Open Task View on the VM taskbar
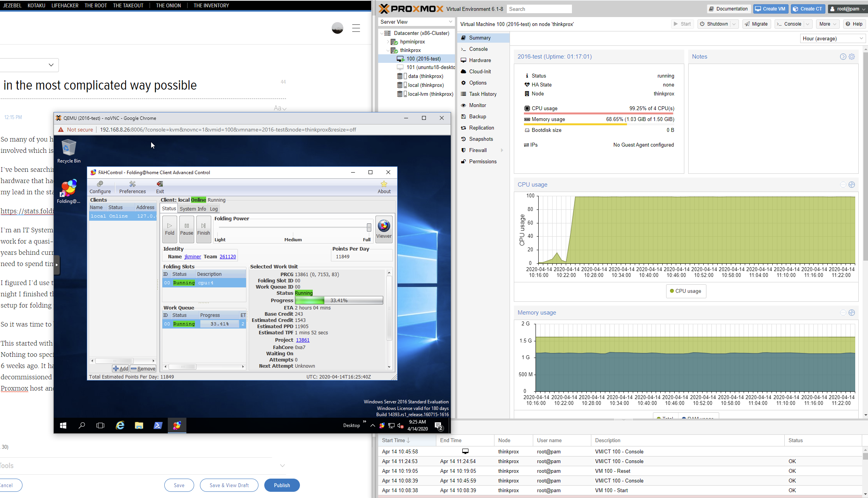This screenshot has height=498, width=868. click(100, 425)
